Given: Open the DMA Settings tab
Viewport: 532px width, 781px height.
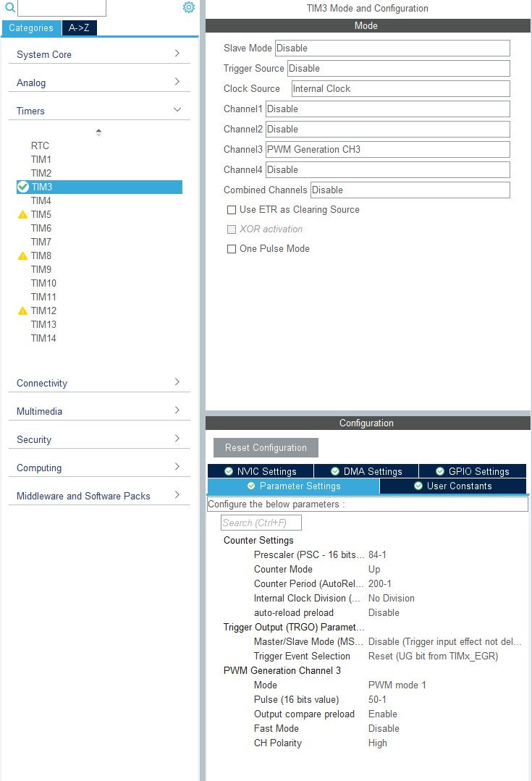Looking at the screenshot, I should [367, 471].
